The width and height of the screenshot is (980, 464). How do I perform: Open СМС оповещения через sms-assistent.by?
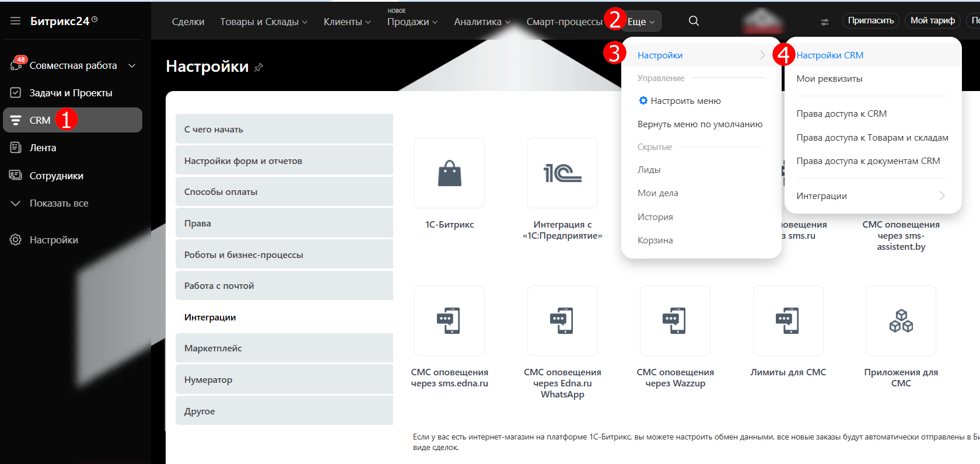(x=901, y=235)
